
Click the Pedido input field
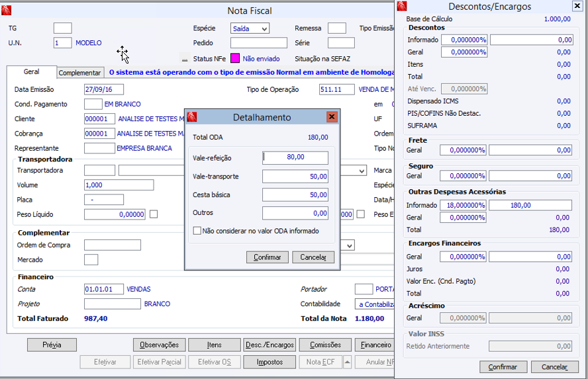point(259,43)
